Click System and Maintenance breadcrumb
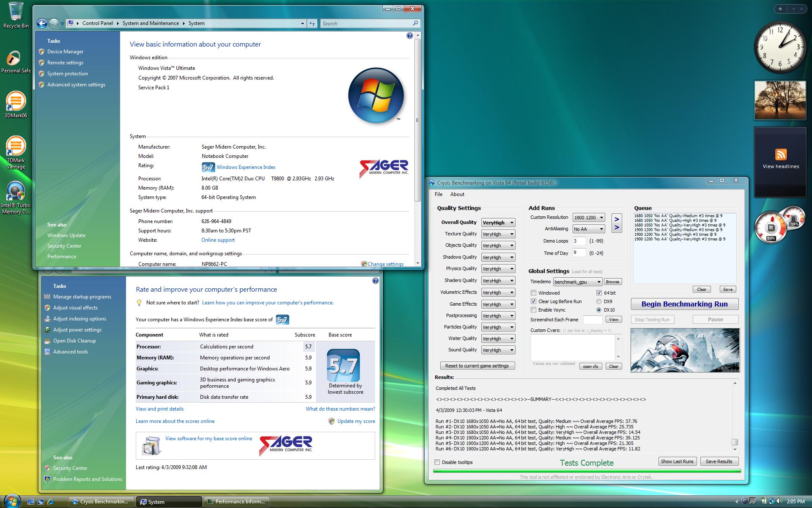Viewport: 812px width, 508px height. [x=151, y=23]
